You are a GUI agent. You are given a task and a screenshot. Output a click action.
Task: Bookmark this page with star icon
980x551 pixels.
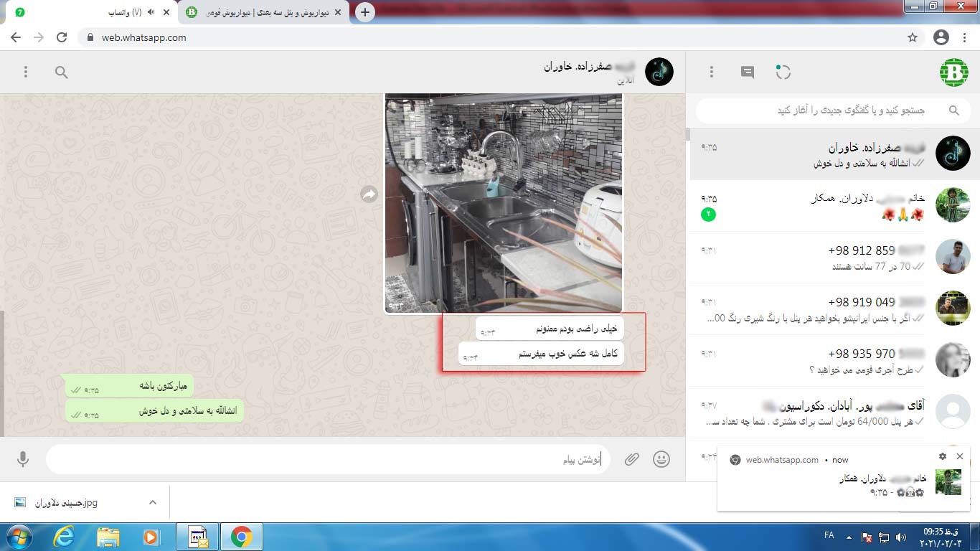913,37
